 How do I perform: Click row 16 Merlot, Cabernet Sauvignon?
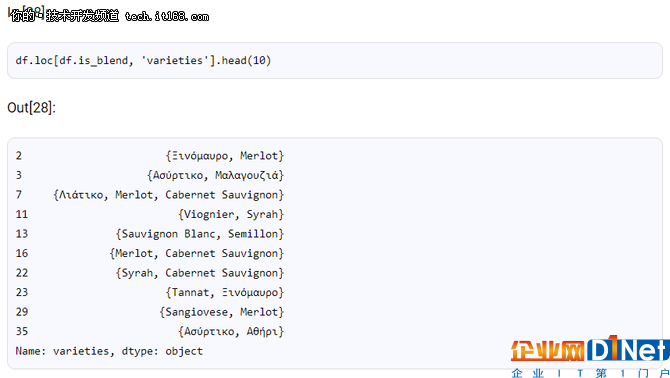coord(150,253)
